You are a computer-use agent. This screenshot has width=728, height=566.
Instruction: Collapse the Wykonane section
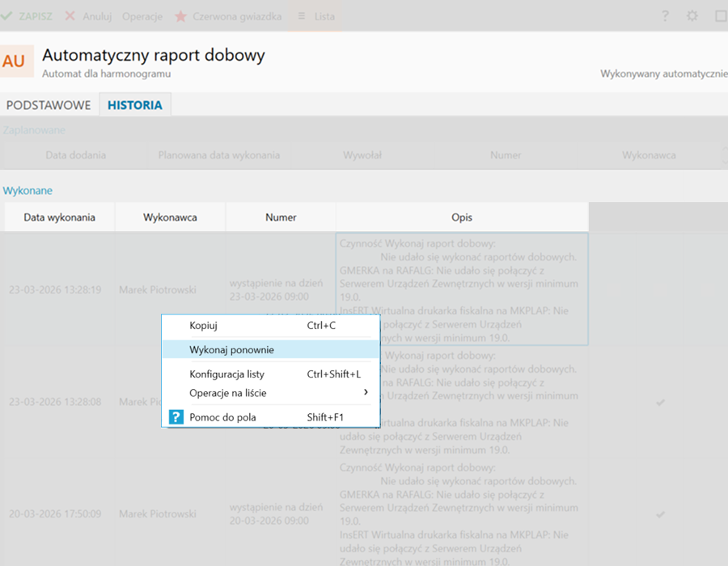click(28, 190)
